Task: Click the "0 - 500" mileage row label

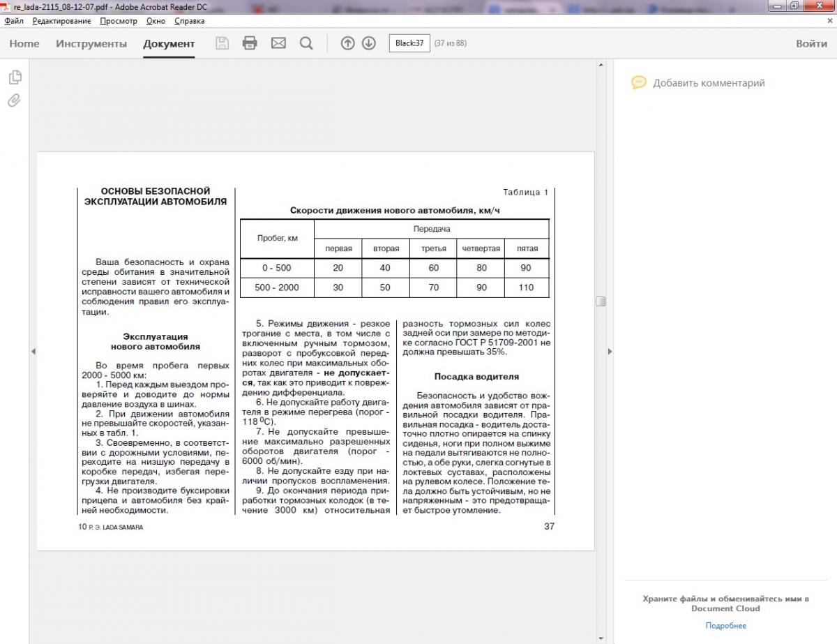Action: (277, 268)
